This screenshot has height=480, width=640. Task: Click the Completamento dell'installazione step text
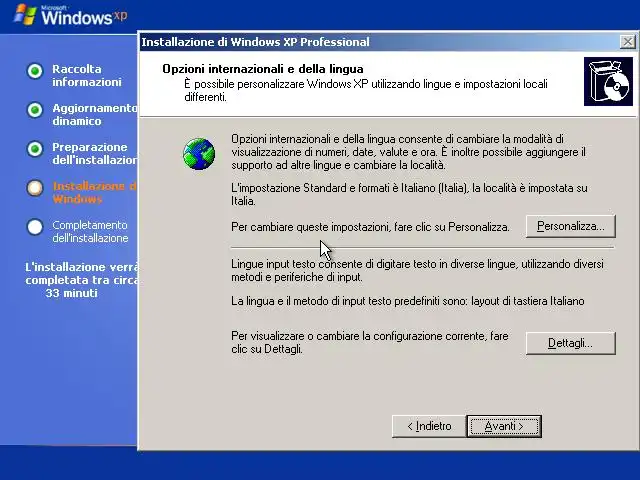point(90,231)
